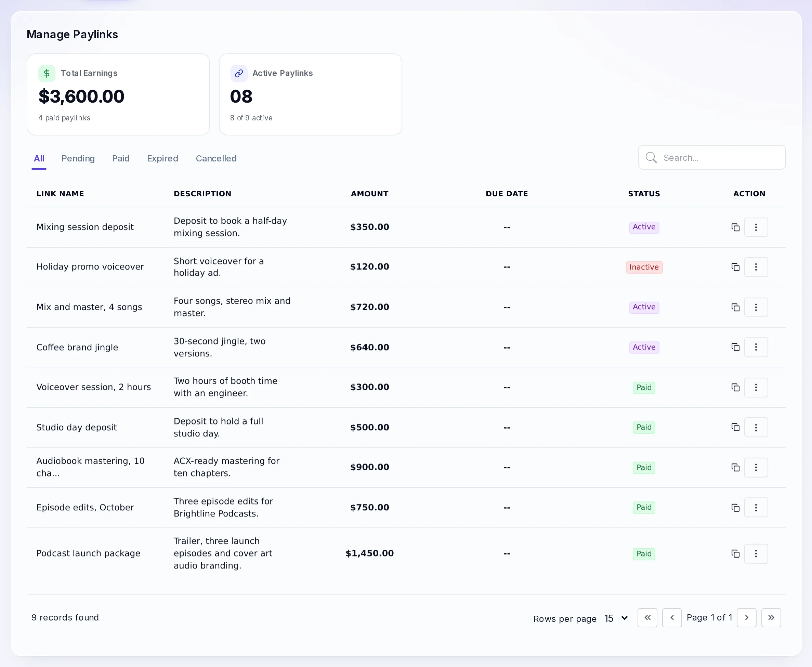812x667 pixels.
Task: Click the $1,450.00 amount cell
Action: pos(369,553)
